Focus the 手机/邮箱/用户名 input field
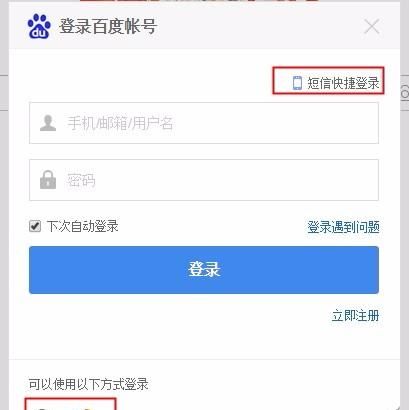Image resolution: width=409 pixels, height=410 pixels. click(204, 123)
